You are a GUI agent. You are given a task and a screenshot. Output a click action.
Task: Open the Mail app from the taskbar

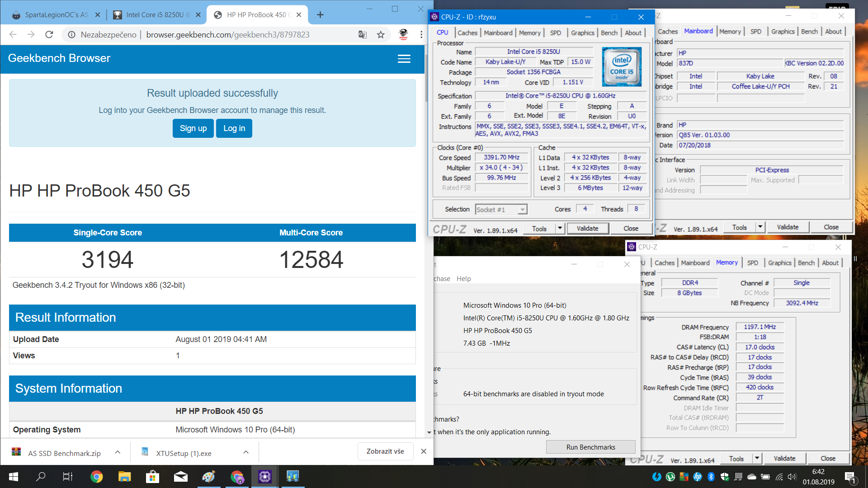tap(180, 476)
